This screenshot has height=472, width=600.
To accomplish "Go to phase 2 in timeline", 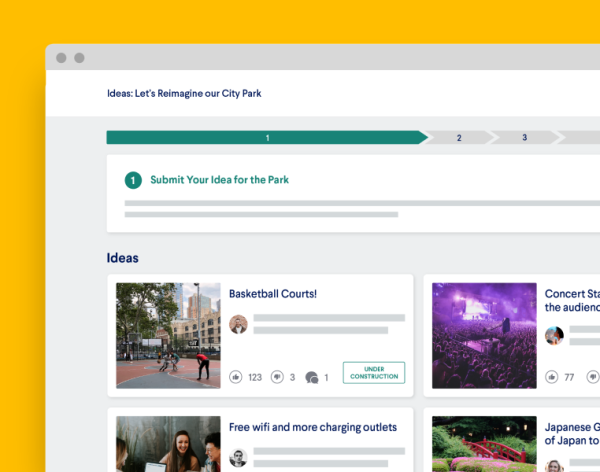I will pos(459,137).
